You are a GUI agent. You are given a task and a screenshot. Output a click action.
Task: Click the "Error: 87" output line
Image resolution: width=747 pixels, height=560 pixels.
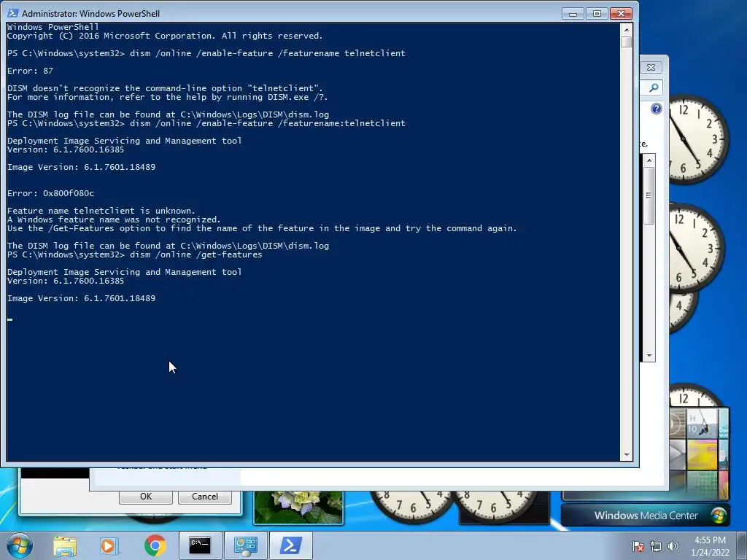coord(30,71)
